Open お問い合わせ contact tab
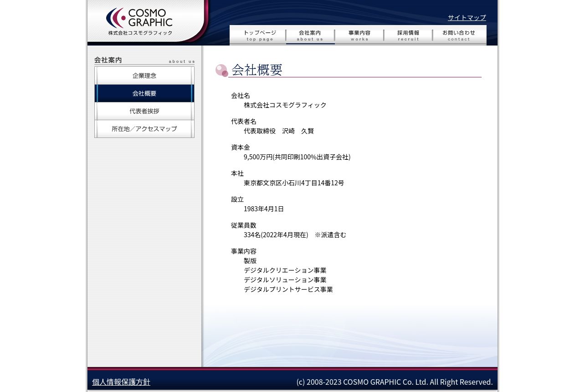585x392 pixels. (x=459, y=35)
